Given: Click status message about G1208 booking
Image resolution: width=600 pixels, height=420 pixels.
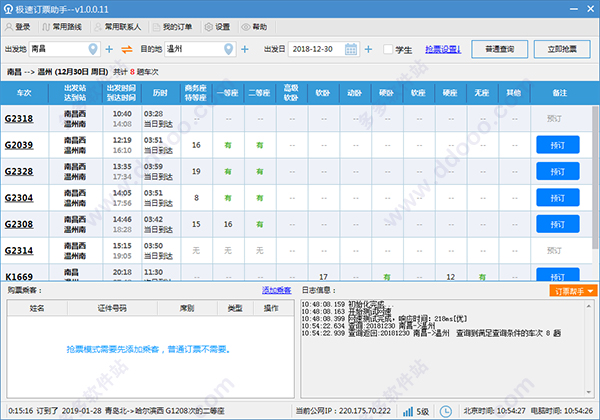Looking at the screenshot, I should click(116, 411).
